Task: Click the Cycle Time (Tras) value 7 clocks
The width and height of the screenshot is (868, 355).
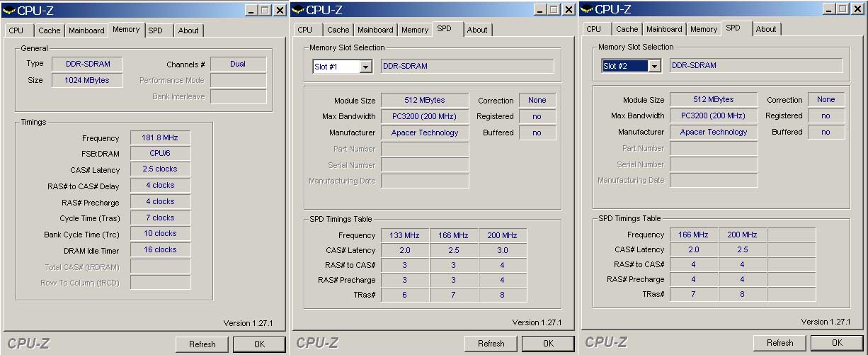Action: point(160,218)
